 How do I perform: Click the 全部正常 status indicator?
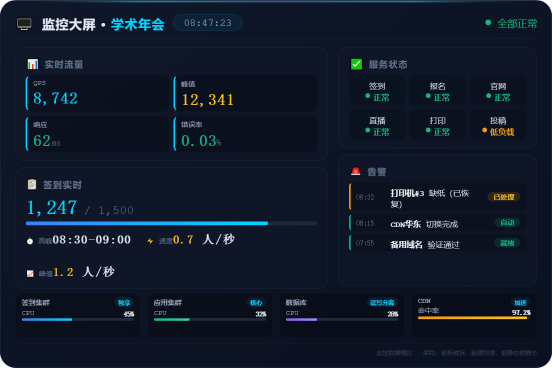(511, 23)
